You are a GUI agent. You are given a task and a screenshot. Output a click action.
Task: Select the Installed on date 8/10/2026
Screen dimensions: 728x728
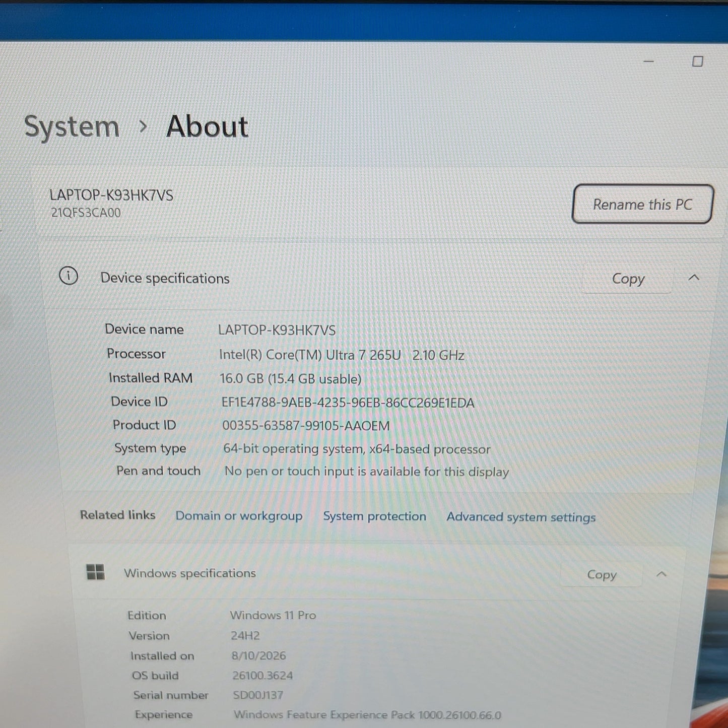pyautogui.click(x=258, y=655)
